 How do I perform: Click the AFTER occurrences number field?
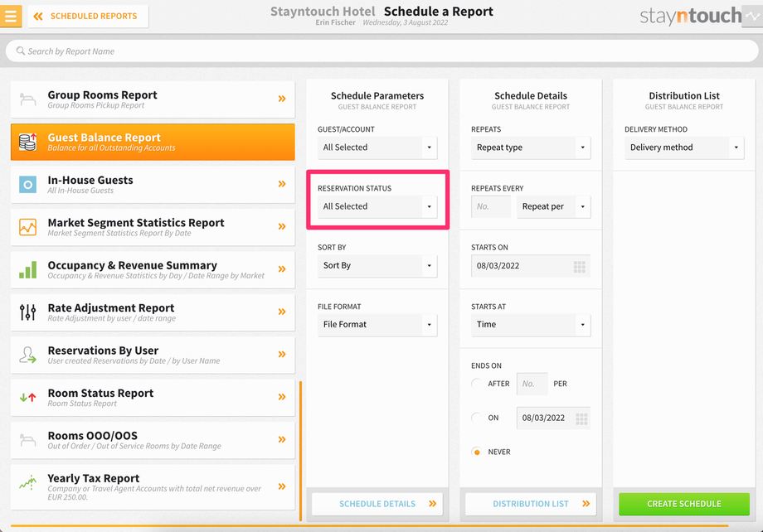532,384
